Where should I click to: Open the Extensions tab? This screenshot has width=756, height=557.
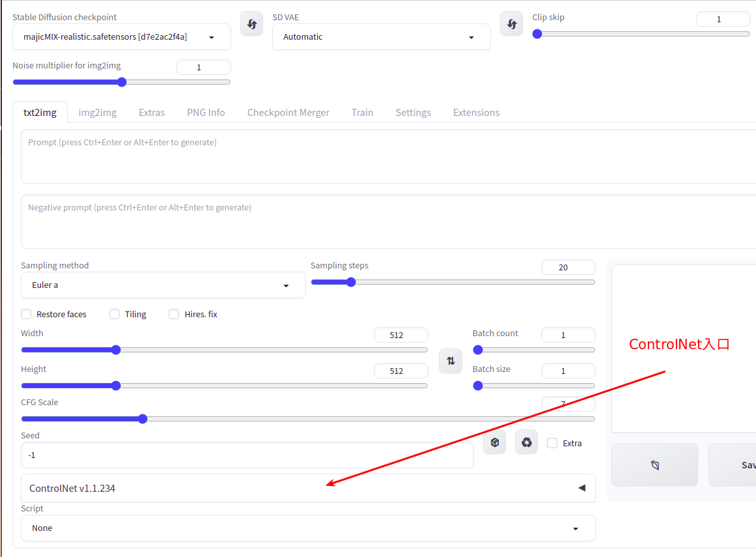(477, 112)
